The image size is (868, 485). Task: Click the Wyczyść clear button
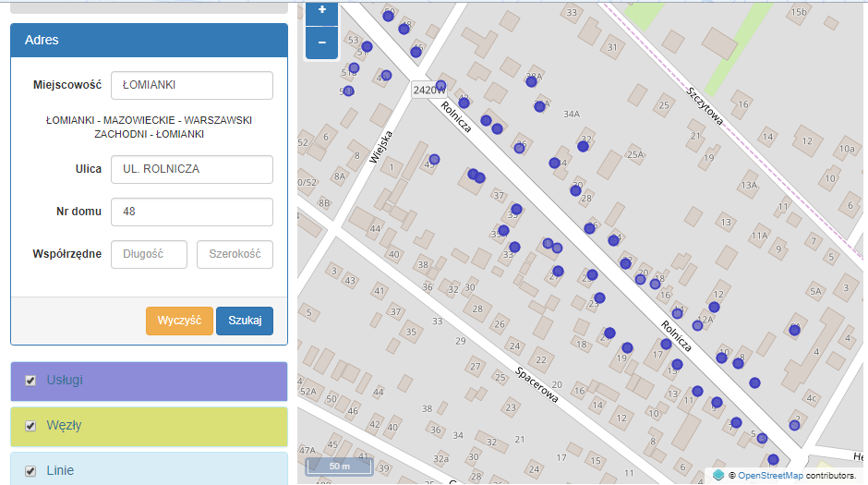179,321
